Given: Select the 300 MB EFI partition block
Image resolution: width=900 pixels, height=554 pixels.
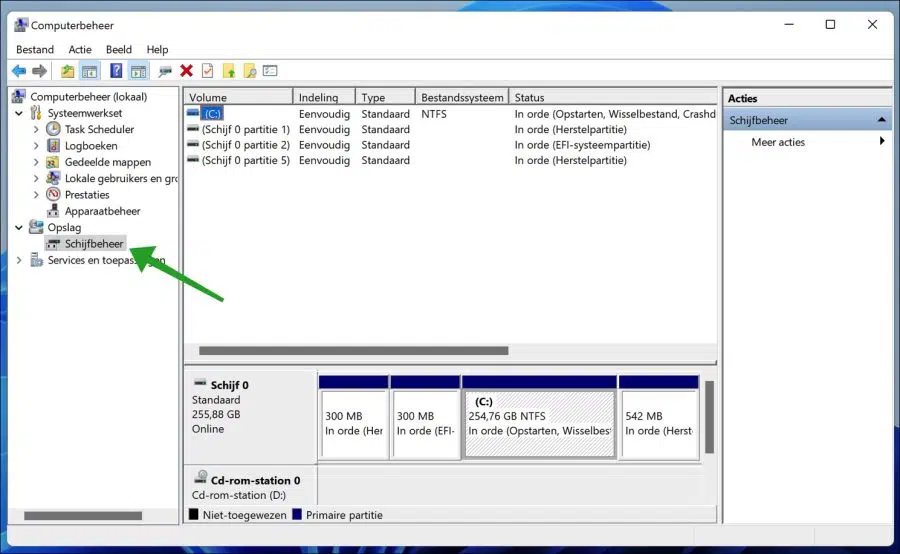Looking at the screenshot, I should (425, 418).
